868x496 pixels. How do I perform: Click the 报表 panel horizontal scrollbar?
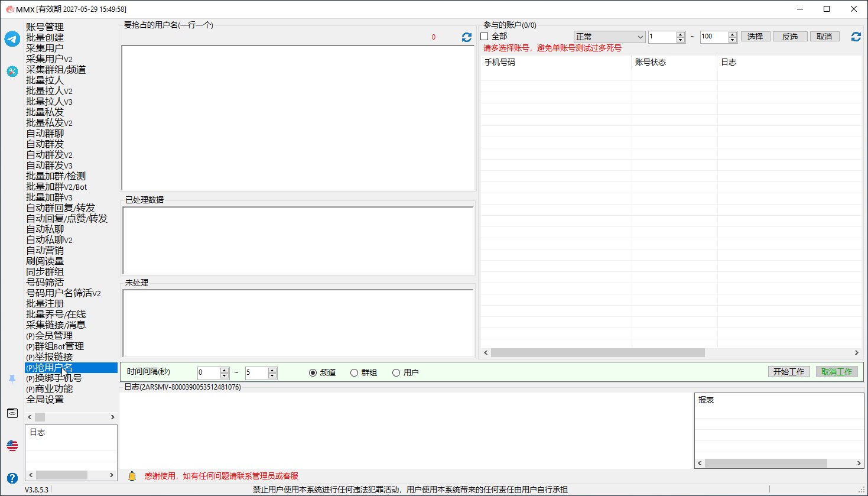coord(766,463)
